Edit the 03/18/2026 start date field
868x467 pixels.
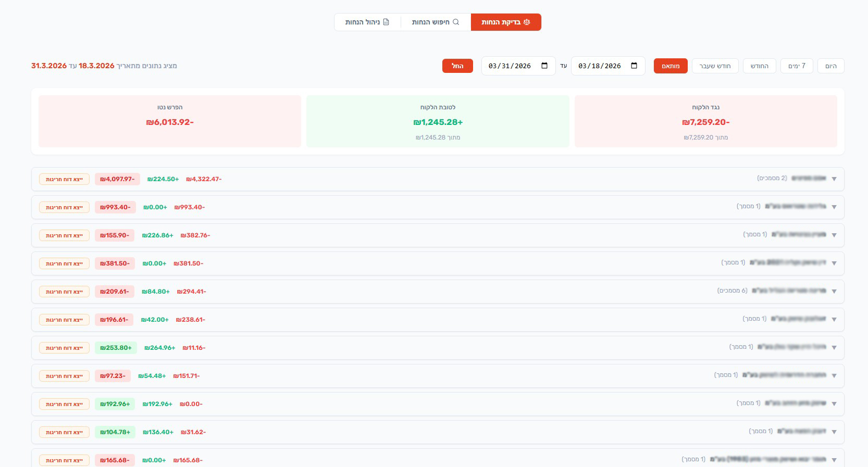tap(608, 66)
